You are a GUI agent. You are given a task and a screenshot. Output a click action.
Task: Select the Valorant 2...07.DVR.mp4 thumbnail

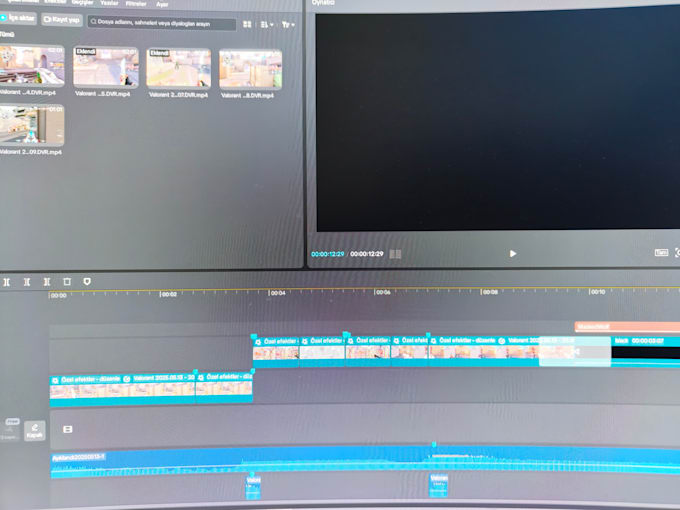(x=179, y=68)
